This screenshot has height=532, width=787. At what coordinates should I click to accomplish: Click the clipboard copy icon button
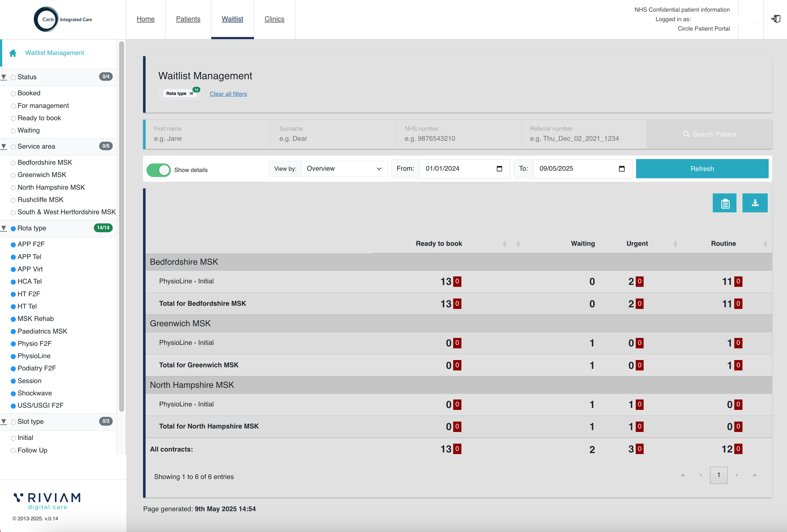click(724, 203)
